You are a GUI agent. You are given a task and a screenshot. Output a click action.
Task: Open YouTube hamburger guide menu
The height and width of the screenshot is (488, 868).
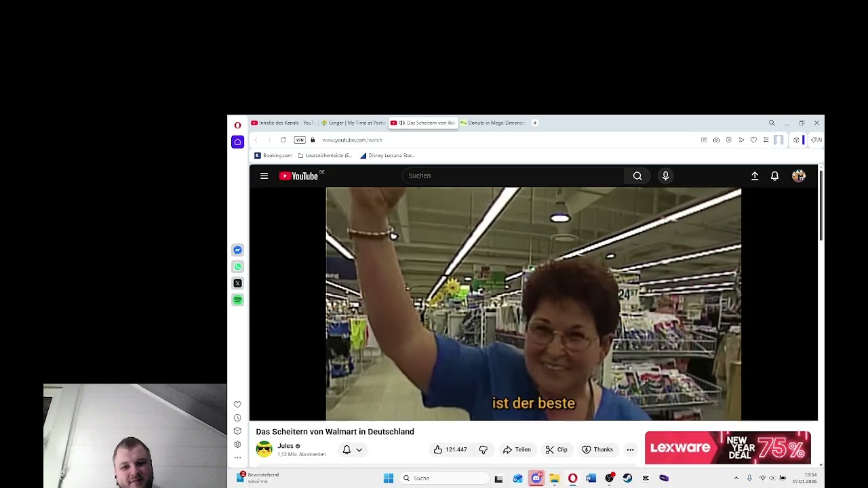pos(264,176)
